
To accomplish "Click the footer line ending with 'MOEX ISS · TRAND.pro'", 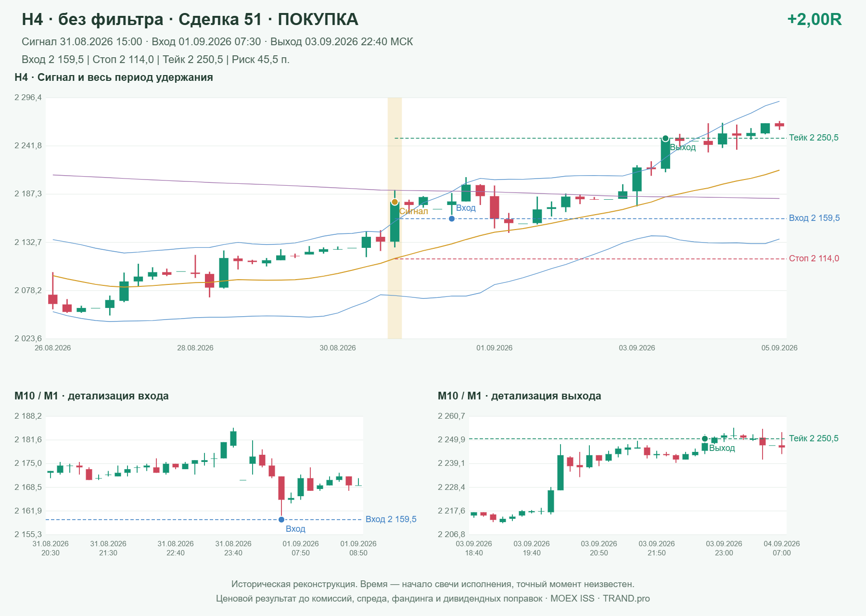I will coord(433,599).
